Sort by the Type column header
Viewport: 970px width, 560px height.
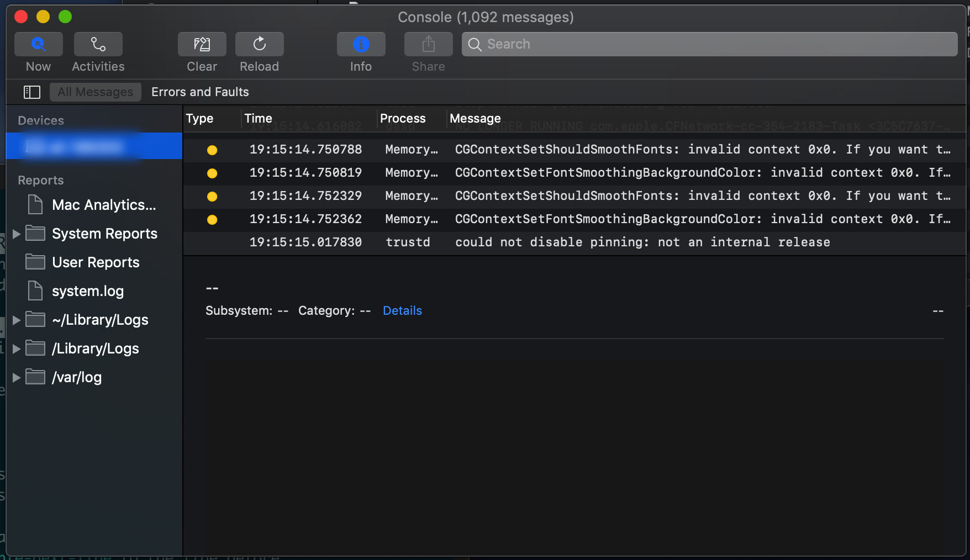tap(199, 119)
